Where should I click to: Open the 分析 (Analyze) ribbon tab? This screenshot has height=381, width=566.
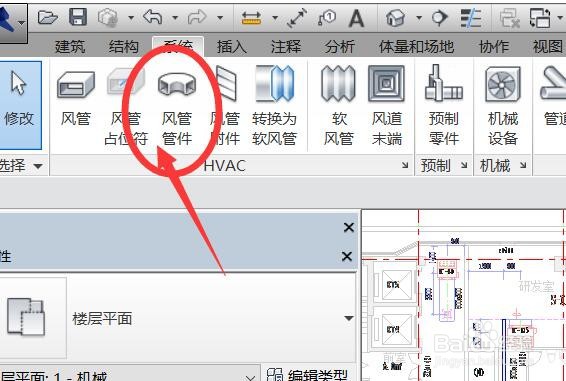click(x=339, y=47)
